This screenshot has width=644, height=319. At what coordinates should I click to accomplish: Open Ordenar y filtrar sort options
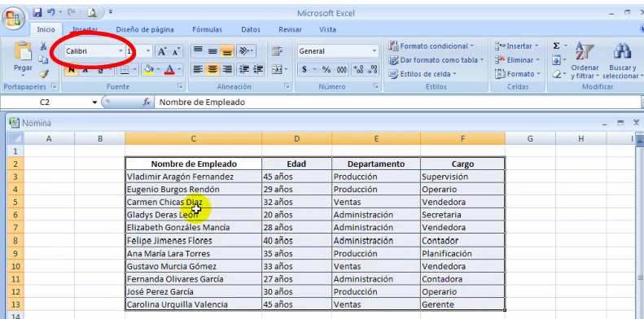point(585,60)
